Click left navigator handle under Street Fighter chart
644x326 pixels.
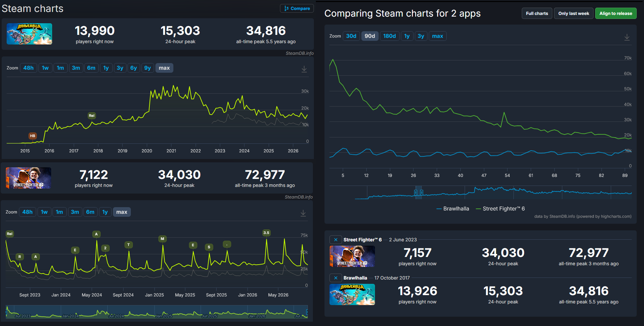point(6,312)
